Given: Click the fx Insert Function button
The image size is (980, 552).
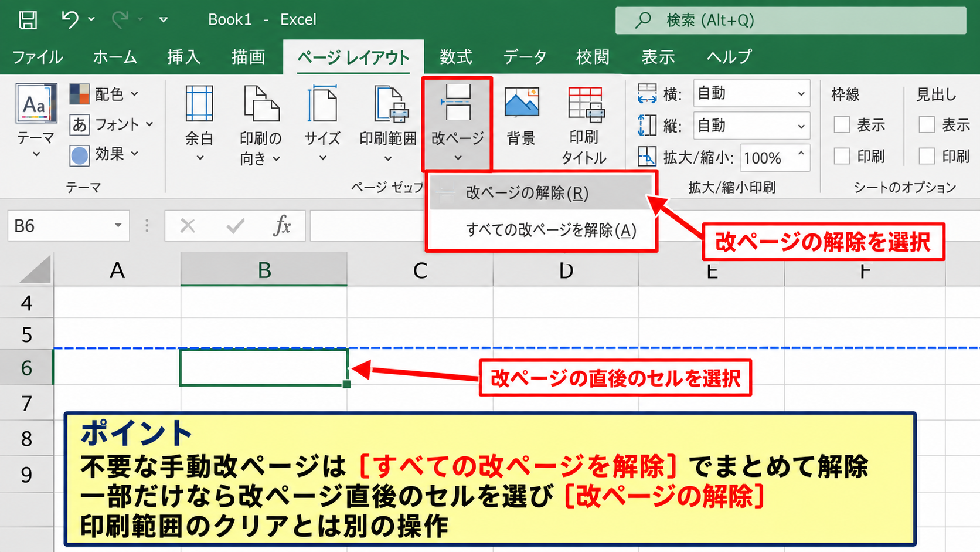Looking at the screenshot, I should 282,226.
